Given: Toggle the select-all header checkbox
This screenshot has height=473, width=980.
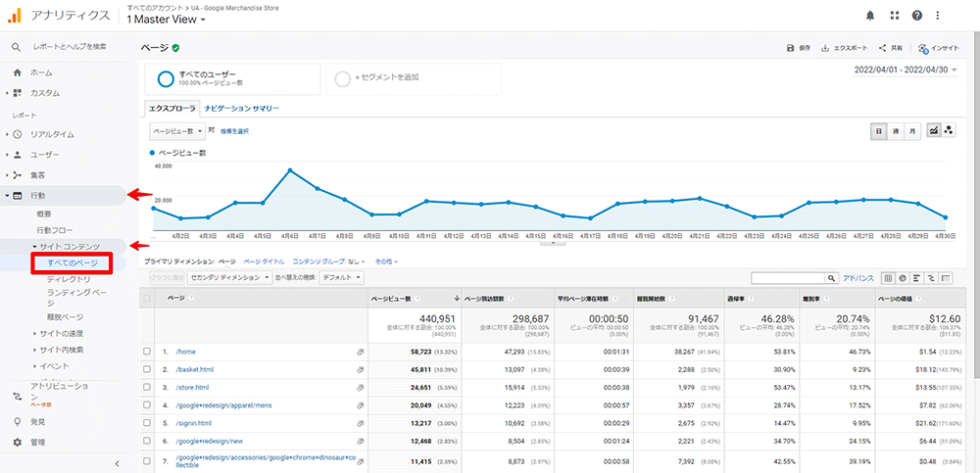Looking at the screenshot, I should (x=147, y=298).
